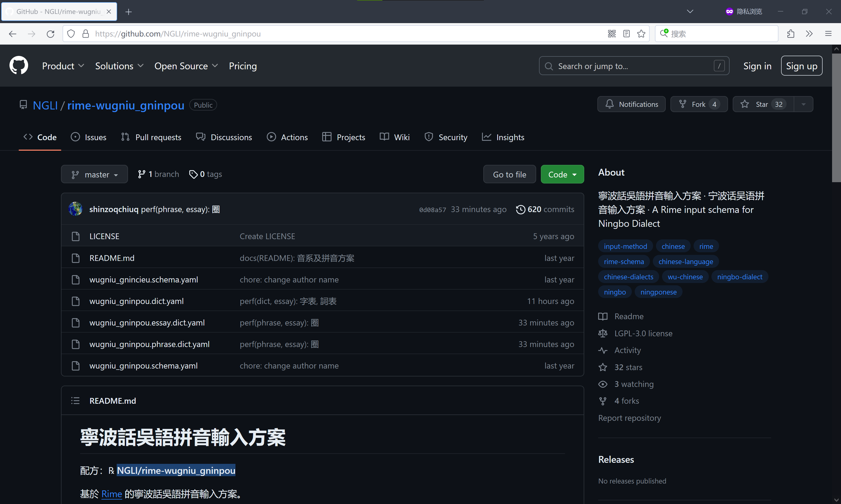Click the Go to file button
This screenshot has width=841, height=504.
[x=509, y=174]
